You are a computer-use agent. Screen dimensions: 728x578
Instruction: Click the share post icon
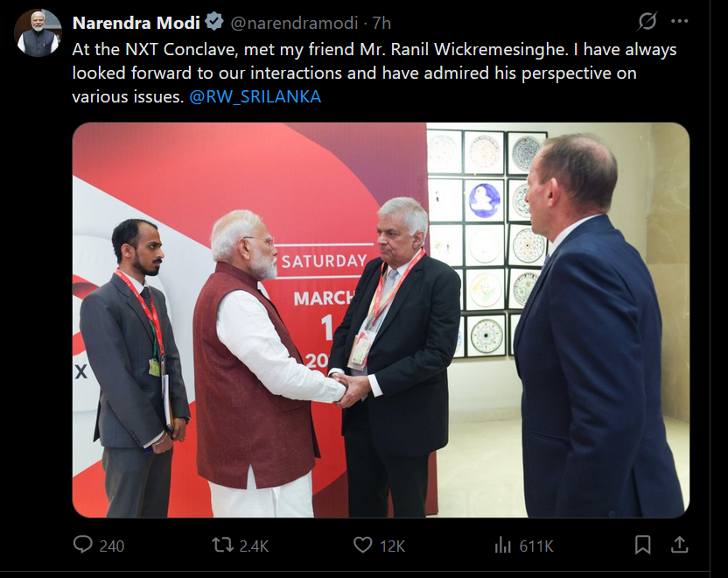679,545
